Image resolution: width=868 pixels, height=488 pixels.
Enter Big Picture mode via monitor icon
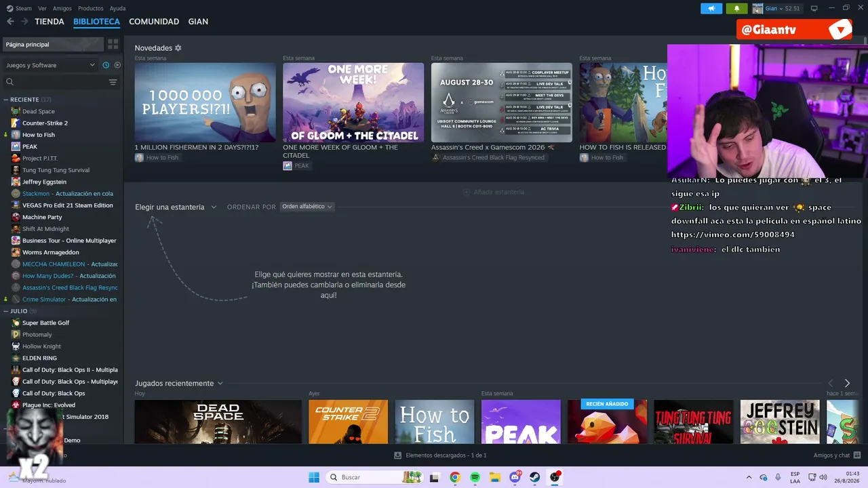point(814,9)
